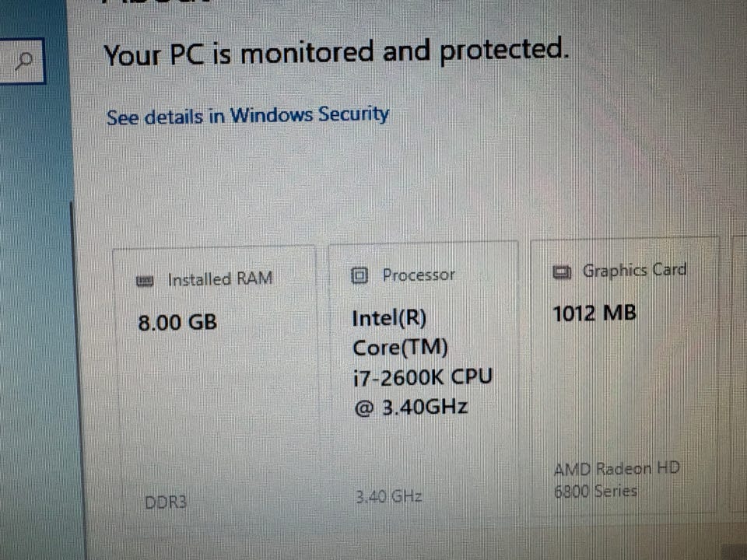Click the search magnifier icon
This screenshot has width=747, height=560.
tap(25, 61)
